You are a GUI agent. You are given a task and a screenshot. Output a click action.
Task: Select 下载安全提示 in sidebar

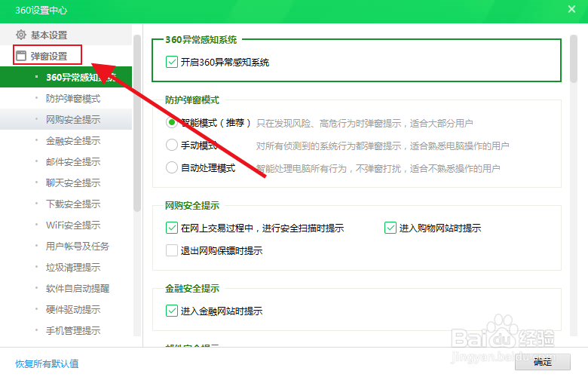coord(66,204)
